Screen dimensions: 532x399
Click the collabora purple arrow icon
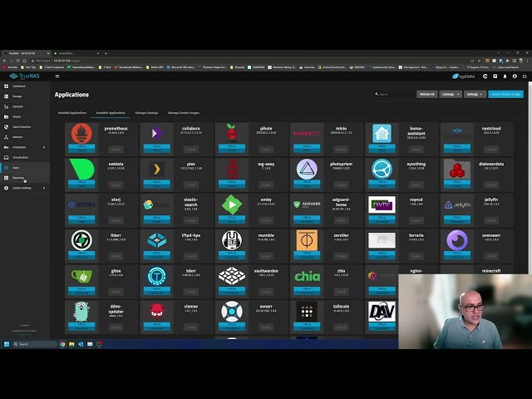[156, 133]
